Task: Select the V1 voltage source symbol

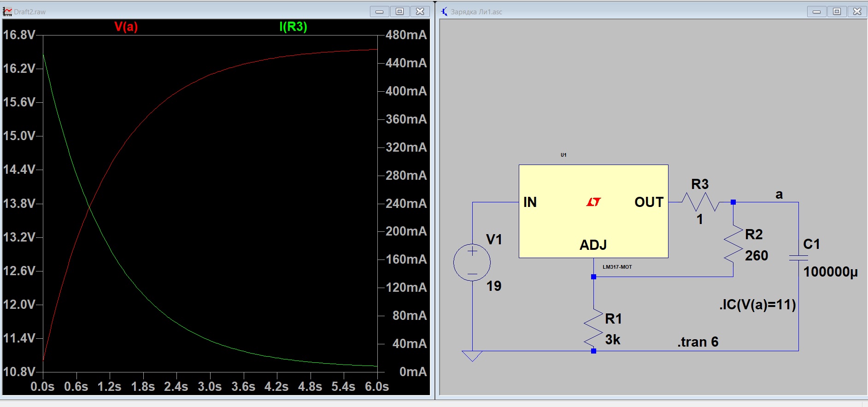Action: click(472, 262)
